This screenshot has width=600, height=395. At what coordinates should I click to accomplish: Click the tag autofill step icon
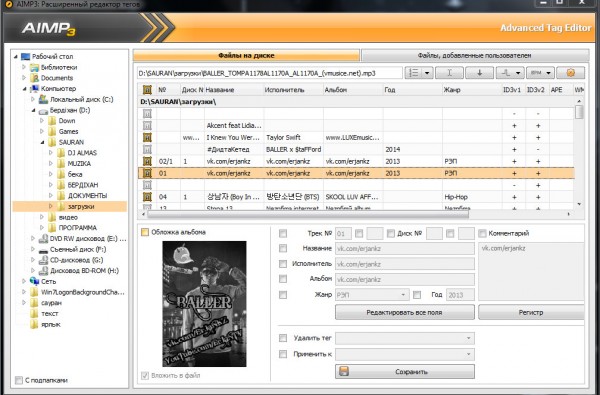505,73
